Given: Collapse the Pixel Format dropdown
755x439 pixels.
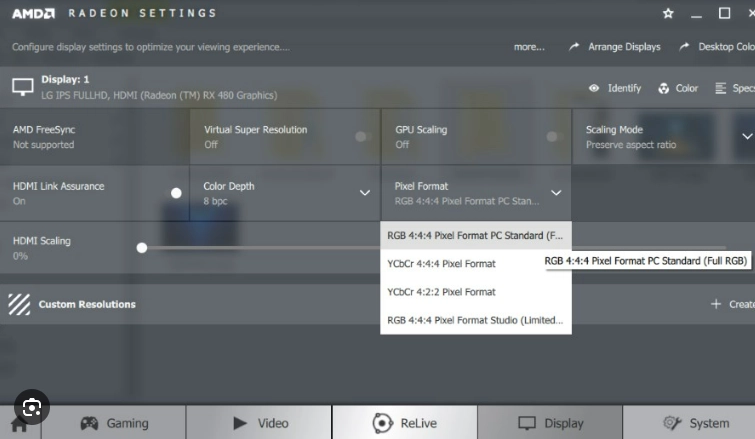Looking at the screenshot, I should pos(556,193).
